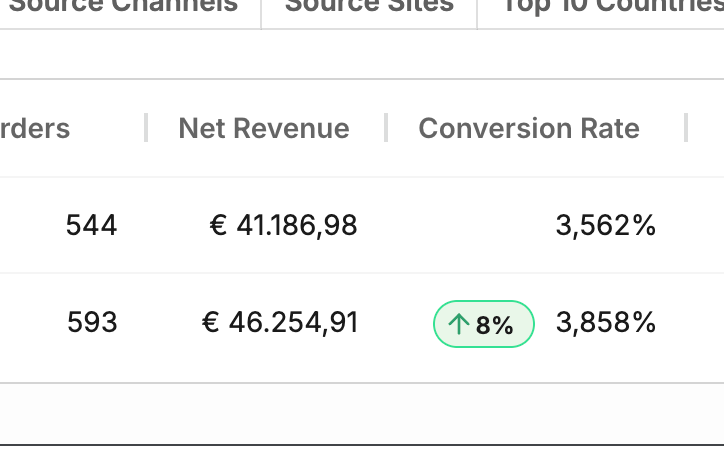Click the € 41.186,98 revenue value

click(284, 226)
